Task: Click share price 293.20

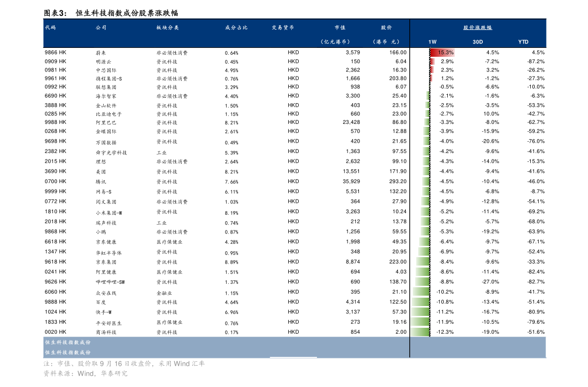Action: pyautogui.click(x=398, y=181)
